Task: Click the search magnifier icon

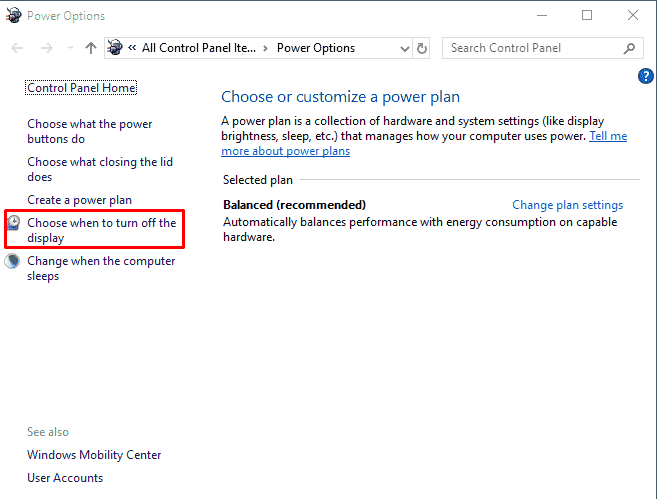Action: [629, 48]
